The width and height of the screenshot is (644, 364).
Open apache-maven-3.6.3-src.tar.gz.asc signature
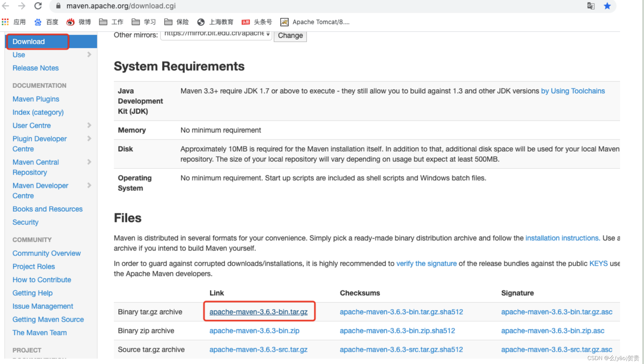557,350
